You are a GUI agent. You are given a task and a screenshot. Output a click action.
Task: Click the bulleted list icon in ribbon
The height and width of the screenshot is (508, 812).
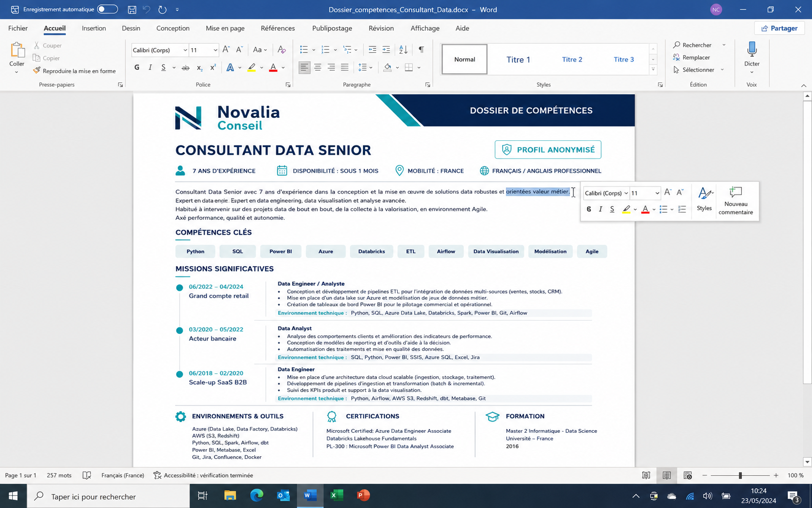pyautogui.click(x=304, y=50)
